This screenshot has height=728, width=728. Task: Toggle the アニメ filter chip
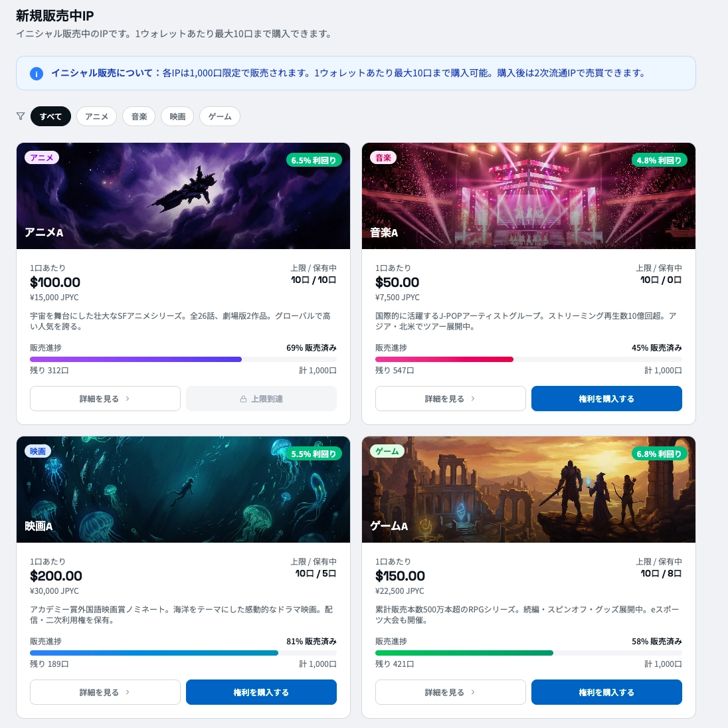pos(96,116)
